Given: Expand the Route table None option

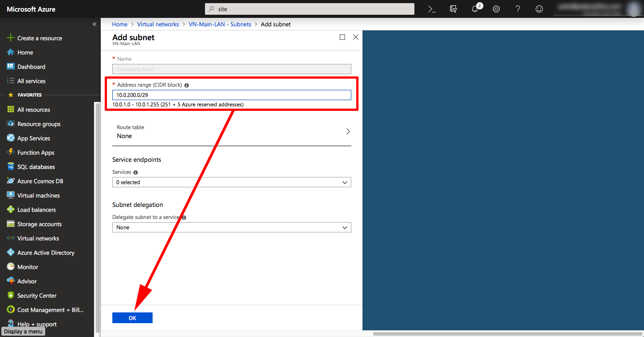Looking at the screenshot, I should (231, 132).
